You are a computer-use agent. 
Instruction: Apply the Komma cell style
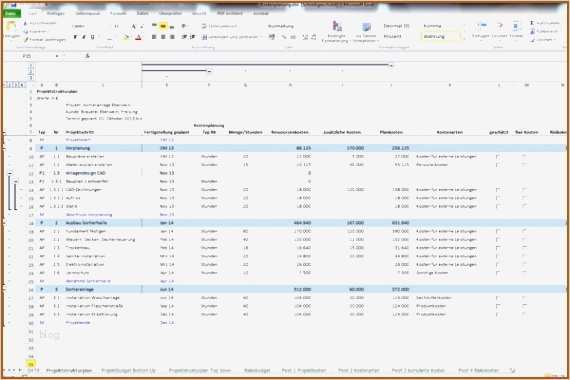tap(433, 26)
